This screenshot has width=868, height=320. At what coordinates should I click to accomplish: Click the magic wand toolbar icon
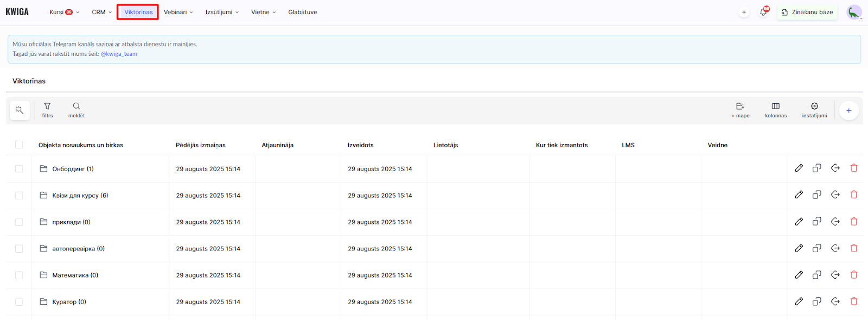(20, 110)
